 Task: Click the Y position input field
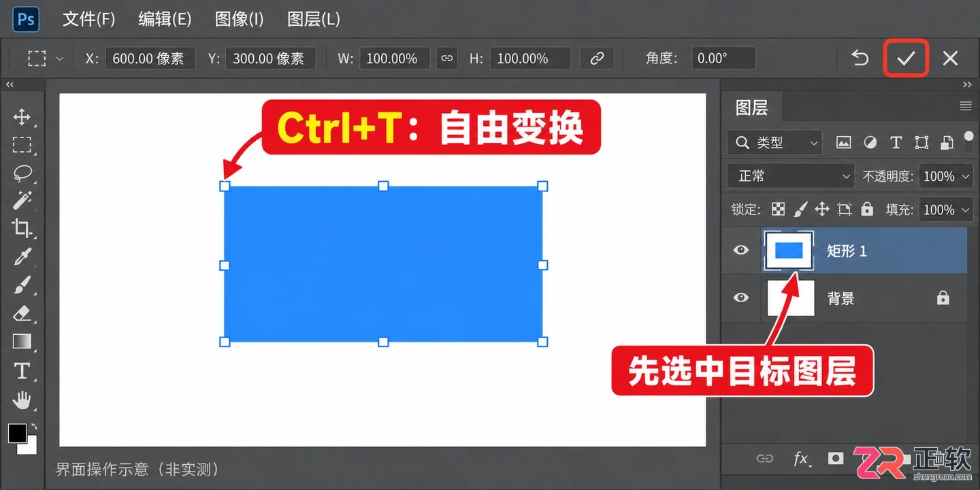[x=271, y=59]
